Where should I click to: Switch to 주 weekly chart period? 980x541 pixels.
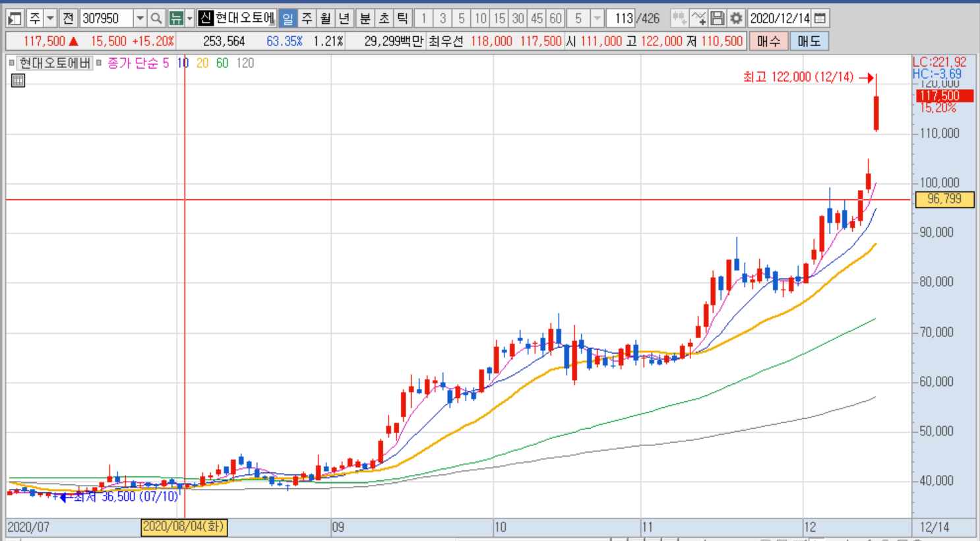307,18
